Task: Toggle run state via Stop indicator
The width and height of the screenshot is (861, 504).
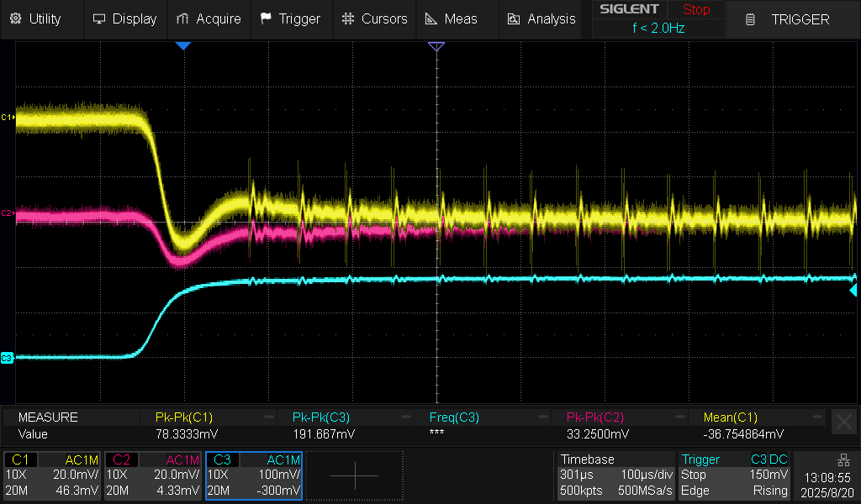Action: (x=695, y=10)
